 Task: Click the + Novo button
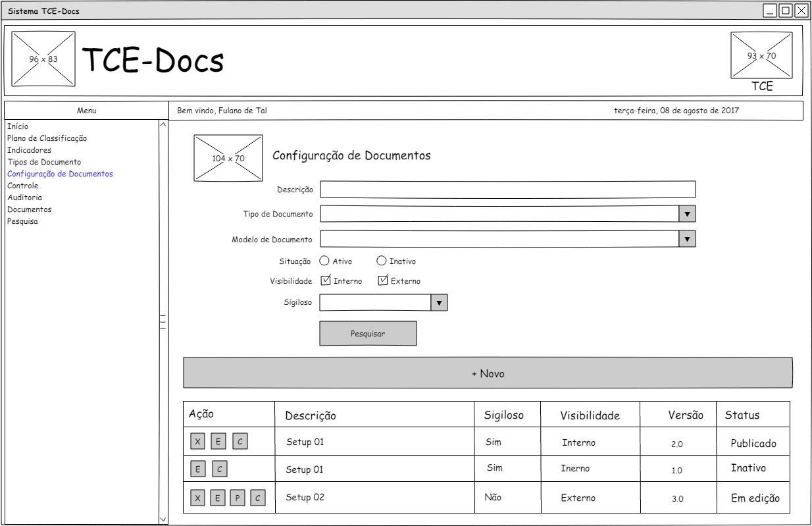click(x=488, y=373)
